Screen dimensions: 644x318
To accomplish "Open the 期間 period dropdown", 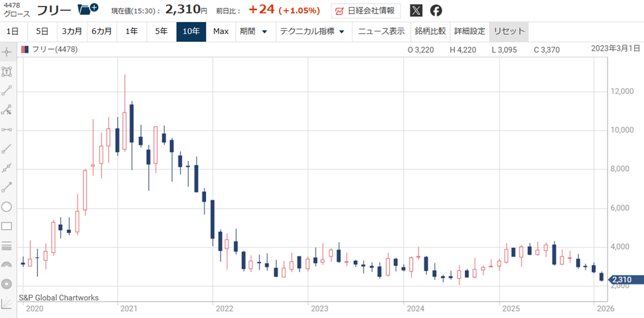I will coord(253,32).
